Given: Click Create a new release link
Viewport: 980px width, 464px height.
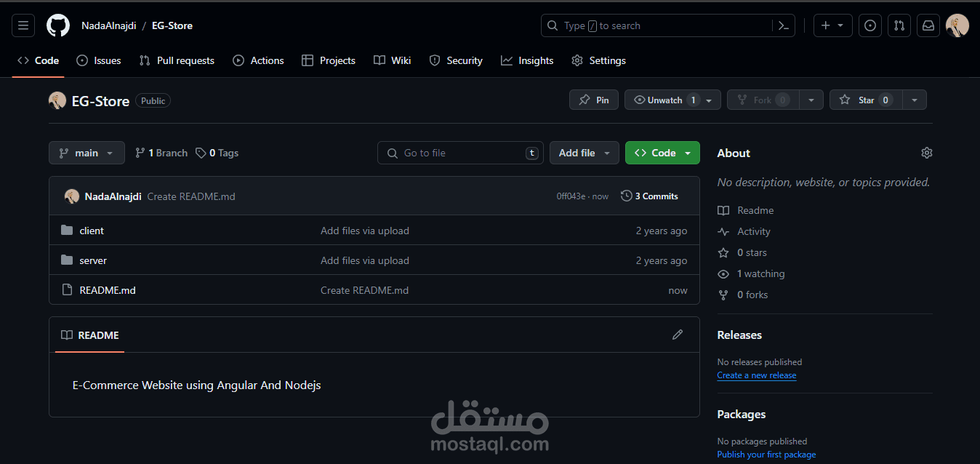Looking at the screenshot, I should (756, 375).
